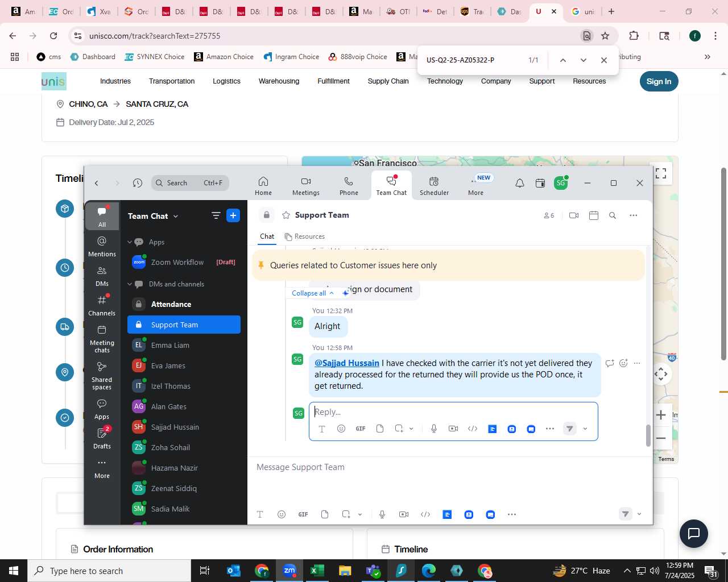
Task: Filter Team Chat list
Action: (216, 215)
